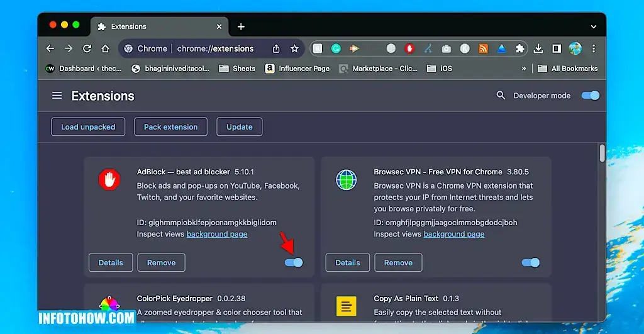Click the orange RSS feed extension icon
Image resolution: width=644 pixels, height=334 pixels.
[483, 48]
